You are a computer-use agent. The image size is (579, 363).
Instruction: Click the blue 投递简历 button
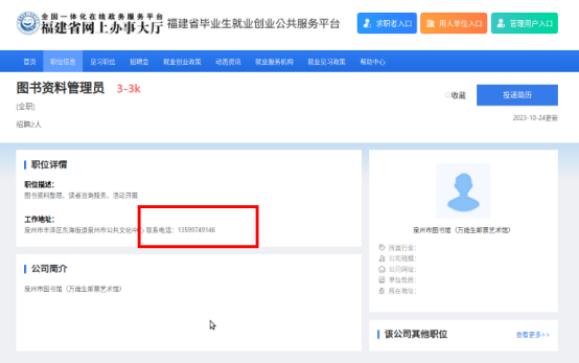pos(517,95)
